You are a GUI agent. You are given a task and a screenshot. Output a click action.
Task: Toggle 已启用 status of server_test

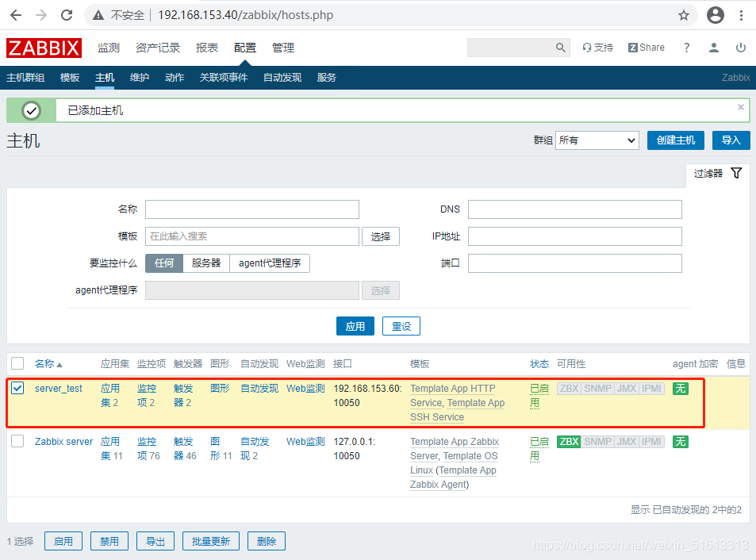tap(539, 396)
